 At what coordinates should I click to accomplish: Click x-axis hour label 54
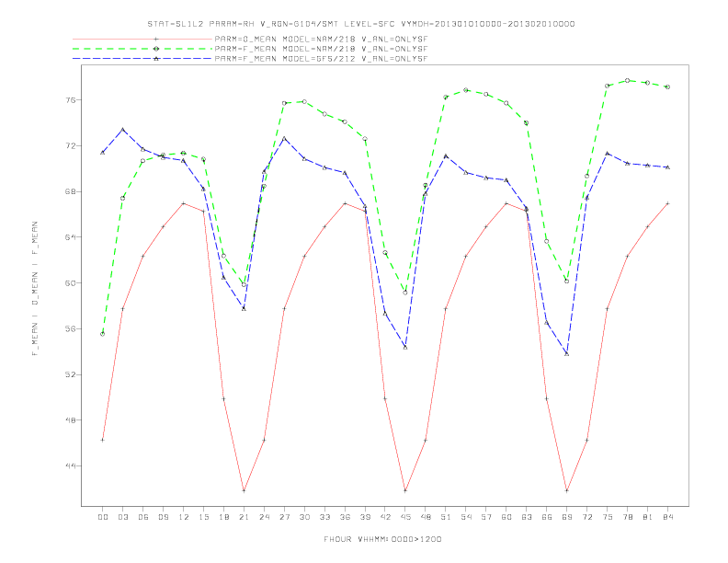pyautogui.click(x=466, y=517)
